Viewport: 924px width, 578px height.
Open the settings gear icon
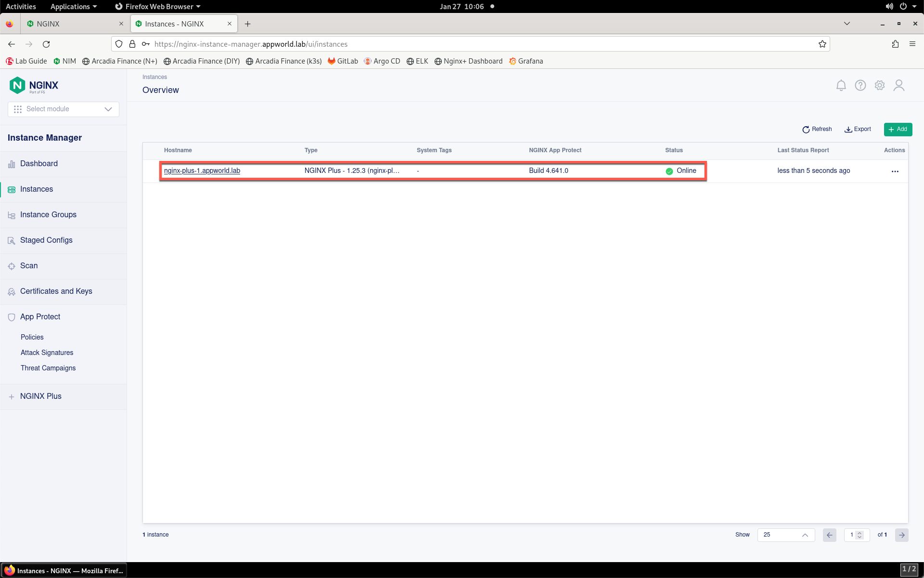click(879, 85)
